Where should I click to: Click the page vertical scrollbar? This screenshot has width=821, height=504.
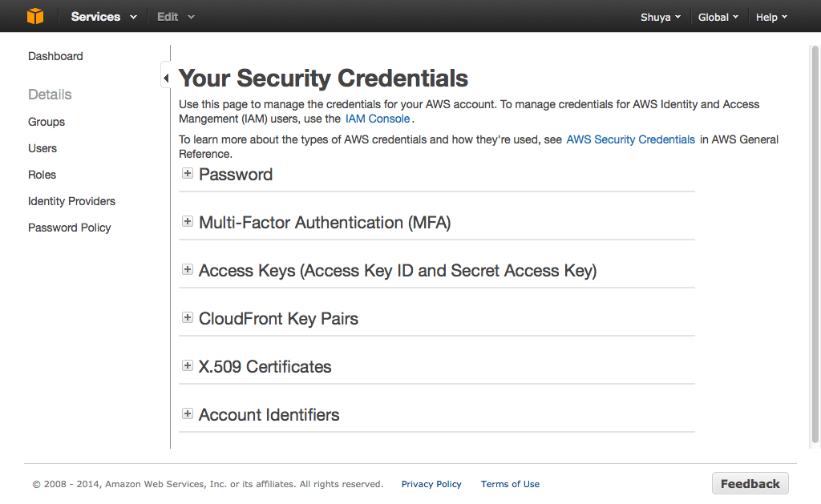[x=815, y=240]
